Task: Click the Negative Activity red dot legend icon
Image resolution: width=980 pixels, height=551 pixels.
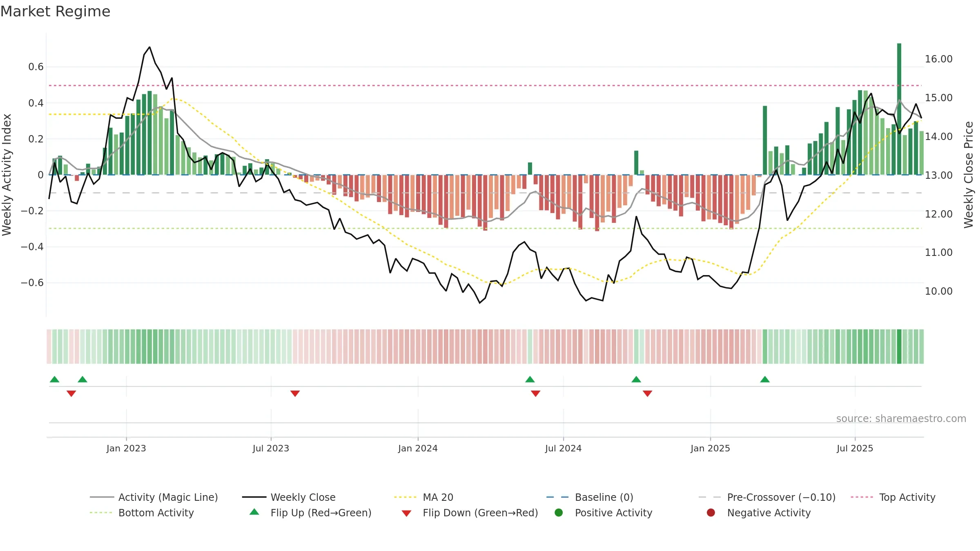Action: click(711, 512)
